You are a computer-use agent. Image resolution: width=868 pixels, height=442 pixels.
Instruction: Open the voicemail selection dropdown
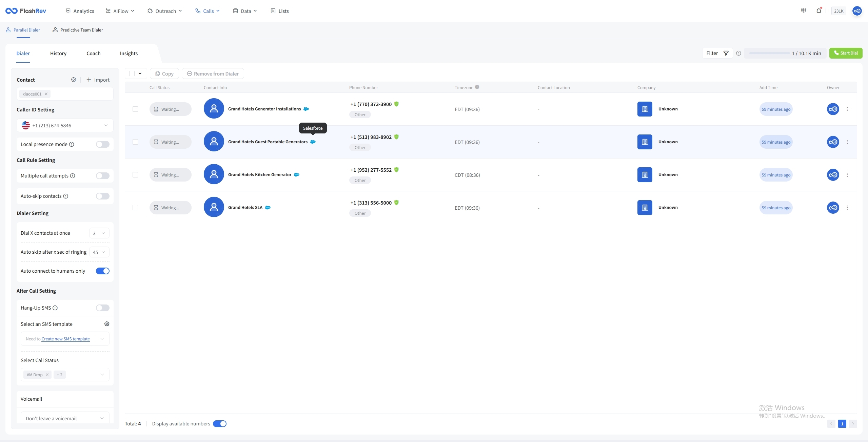point(65,418)
